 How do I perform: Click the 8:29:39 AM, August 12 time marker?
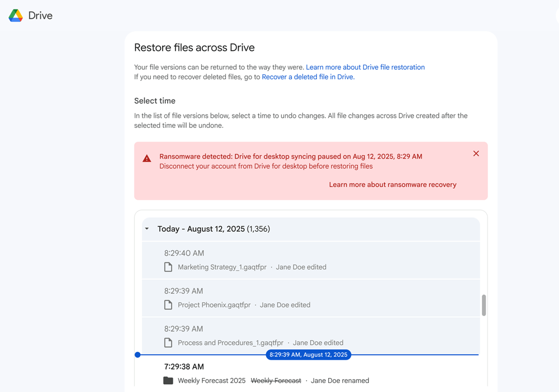tap(309, 355)
